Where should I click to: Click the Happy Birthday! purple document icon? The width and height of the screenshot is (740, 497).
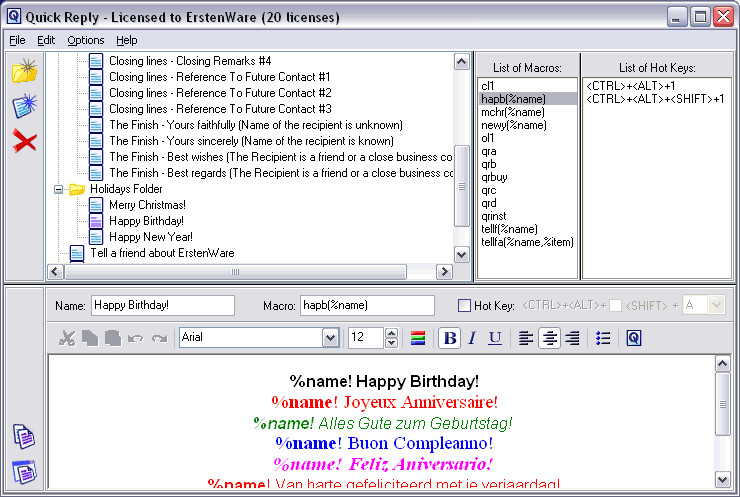96,221
